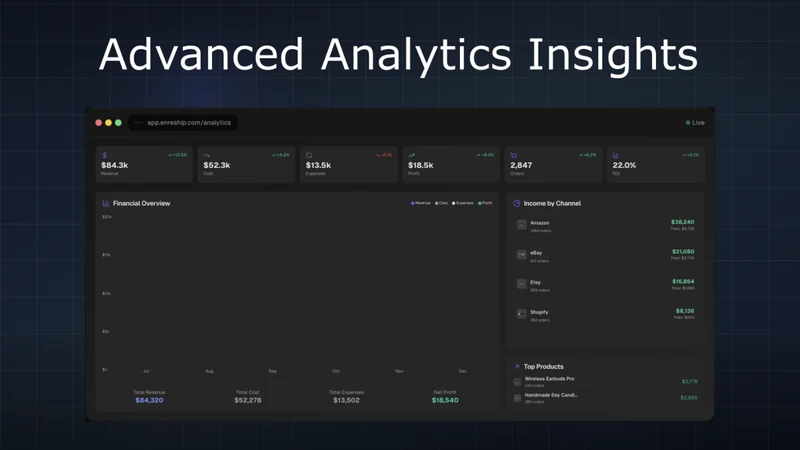Click the Expenses card icon
The image size is (800, 450).
click(309, 155)
